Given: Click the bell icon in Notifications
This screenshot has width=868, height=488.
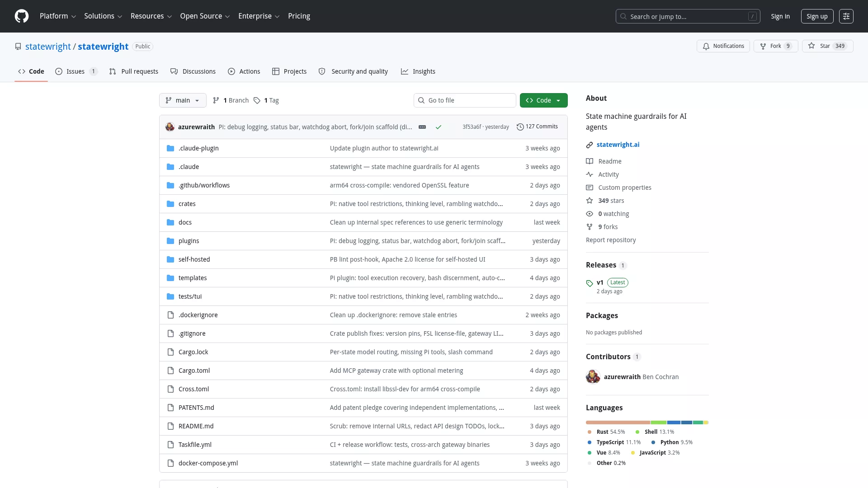Looking at the screenshot, I should (706, 46).
